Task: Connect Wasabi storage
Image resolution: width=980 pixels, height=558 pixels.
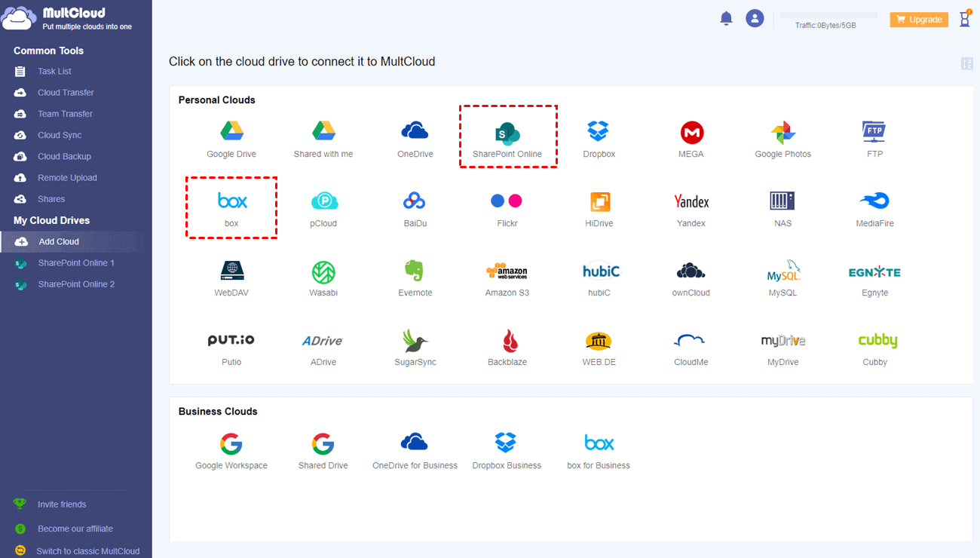Action: pyautogui.click(x=323, y=277)
